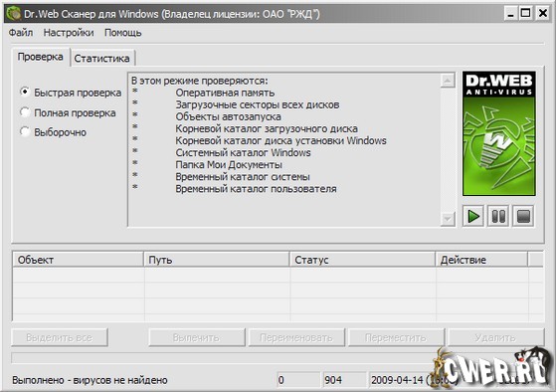This screenshot has height=392, width=556.
Task: Stop the scan with stop button
Action: tap(523, 216)
